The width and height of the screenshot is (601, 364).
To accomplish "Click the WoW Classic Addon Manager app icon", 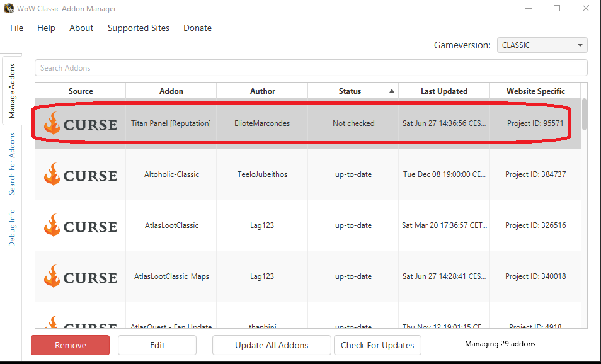I will point(8,8).
